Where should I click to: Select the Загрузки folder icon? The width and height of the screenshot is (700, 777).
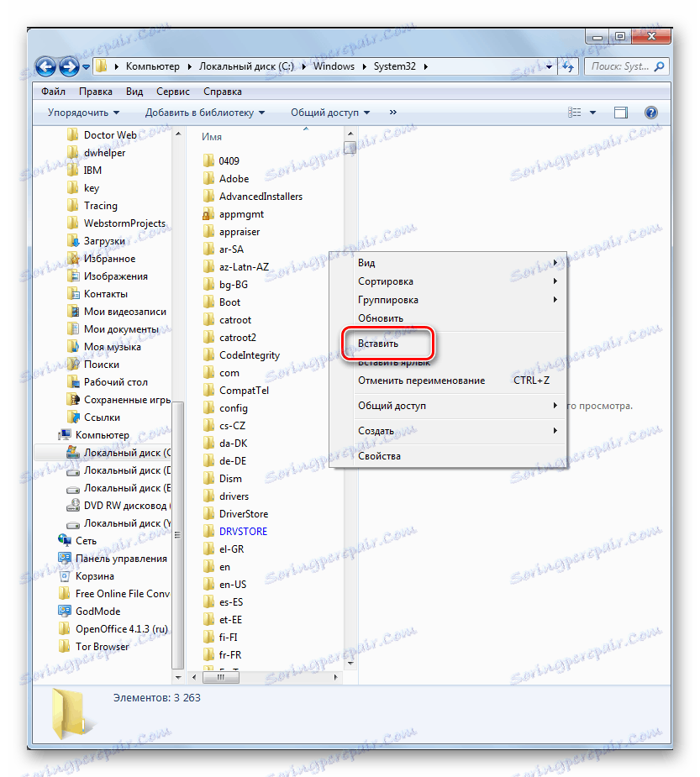pos(73,241)
